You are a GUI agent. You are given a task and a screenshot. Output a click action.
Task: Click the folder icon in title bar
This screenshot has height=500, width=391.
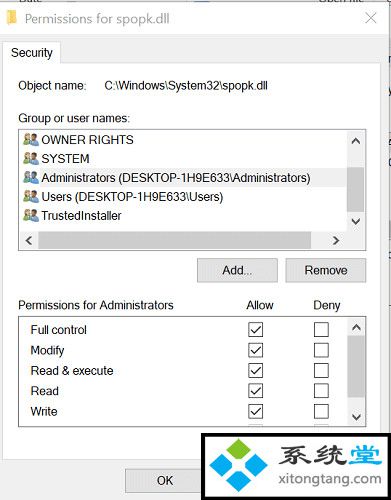click(x=12, y=17)
